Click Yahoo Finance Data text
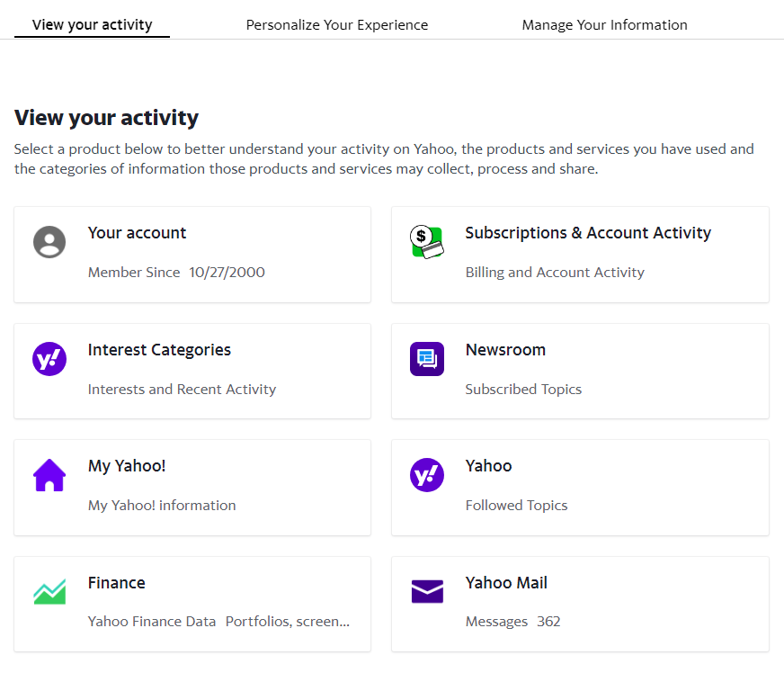The width and height of the screenshot is (784, 682). [x=152, y=622]
